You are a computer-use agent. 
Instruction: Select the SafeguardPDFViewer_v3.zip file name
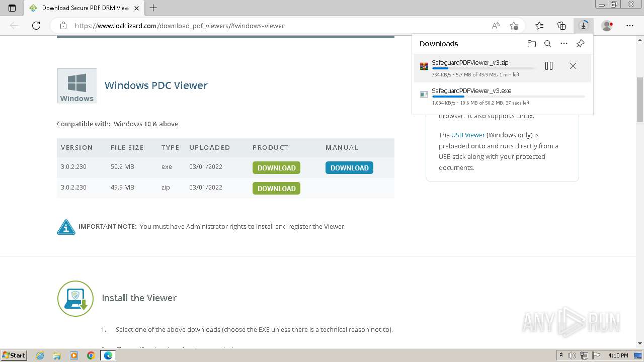tap(470, 63)
